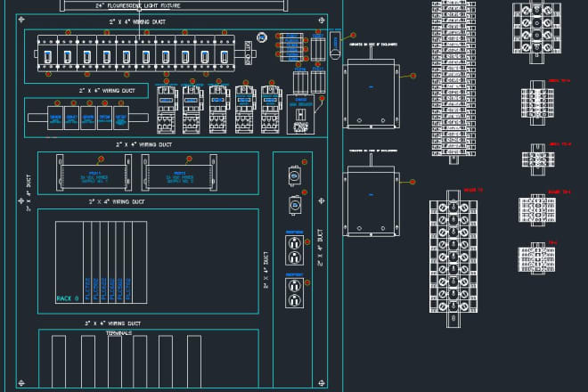This screenshot has width=588, height=392.
Task: Click the lower duplex receptacle symbol
Action: pos(292,292)
